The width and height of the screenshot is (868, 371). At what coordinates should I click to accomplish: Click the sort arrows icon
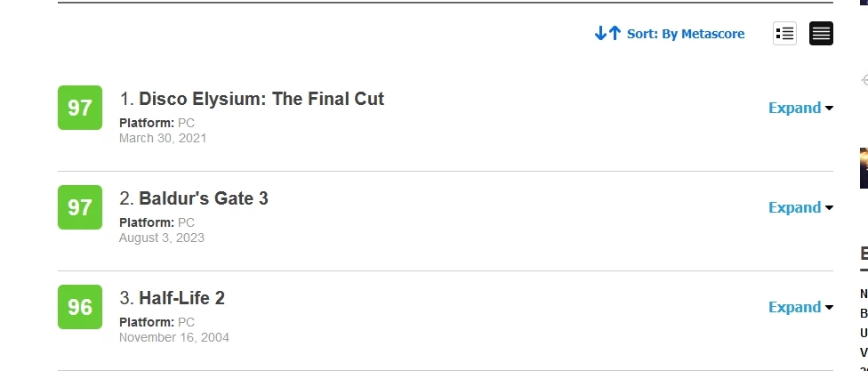[607, 33]
